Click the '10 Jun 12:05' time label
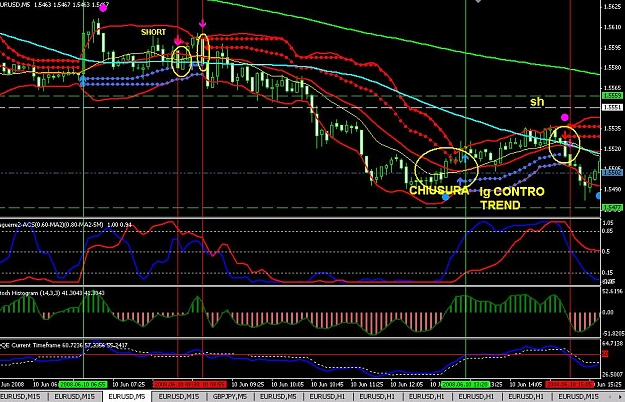The height and width of the screenshot is (402, 625). click(x=407, y=385)
